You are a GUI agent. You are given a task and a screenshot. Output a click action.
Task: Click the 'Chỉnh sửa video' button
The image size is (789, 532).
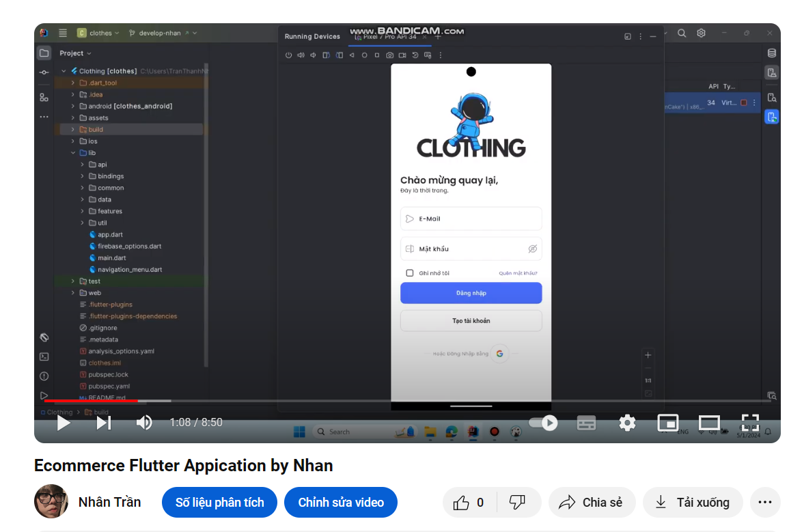coord(341,503)
